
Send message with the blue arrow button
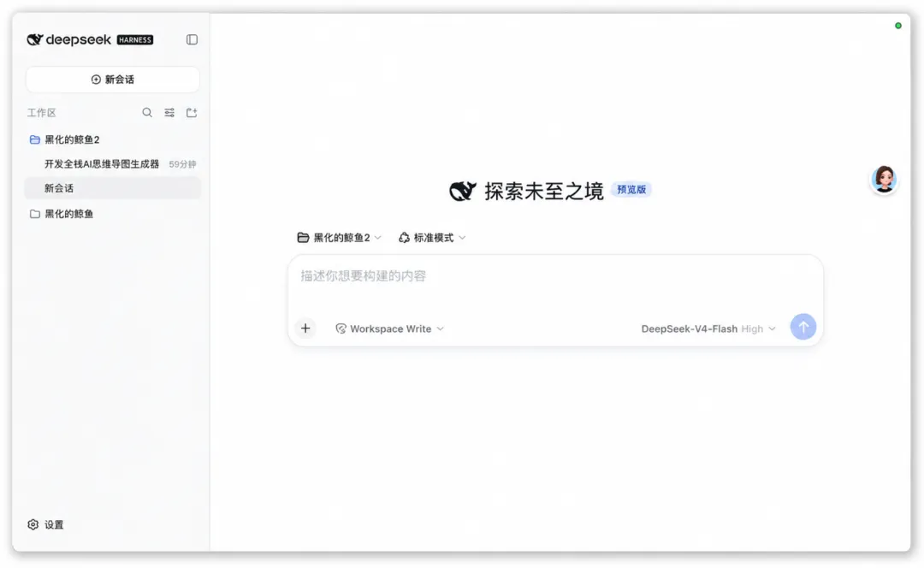[x=803, y=327]
